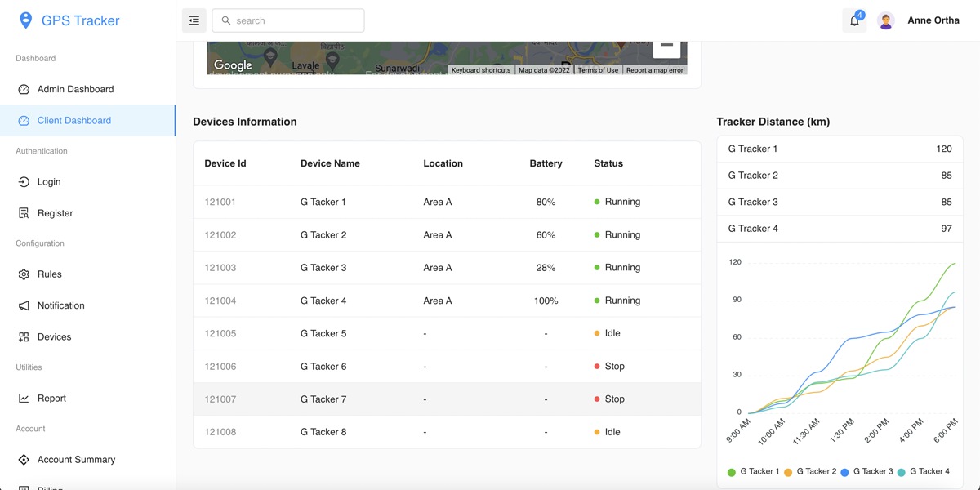The height and width of the screenshot is (490, 980).
Task: Open notifications bell icon
Action: point(854,20)
